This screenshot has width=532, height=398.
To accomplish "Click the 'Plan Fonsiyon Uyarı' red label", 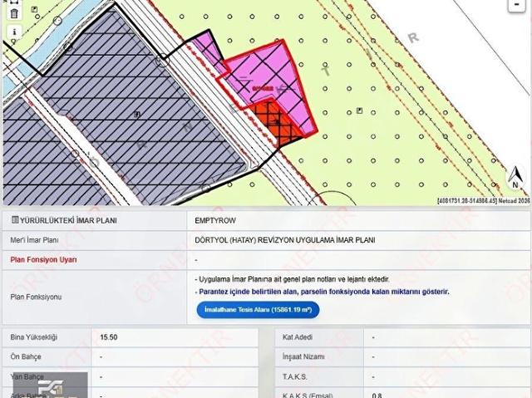I will click(x=43, y=260).
